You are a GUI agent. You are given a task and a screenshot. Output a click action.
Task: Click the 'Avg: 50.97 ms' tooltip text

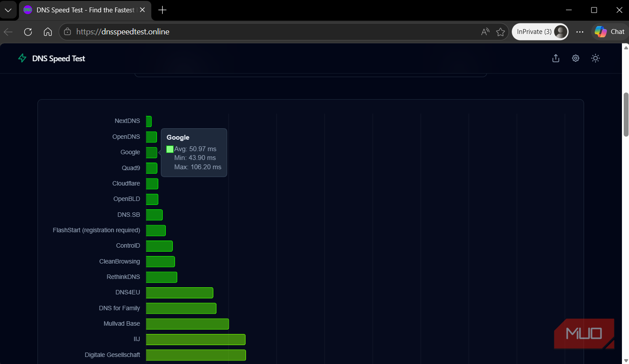click(x=195, y=149)
